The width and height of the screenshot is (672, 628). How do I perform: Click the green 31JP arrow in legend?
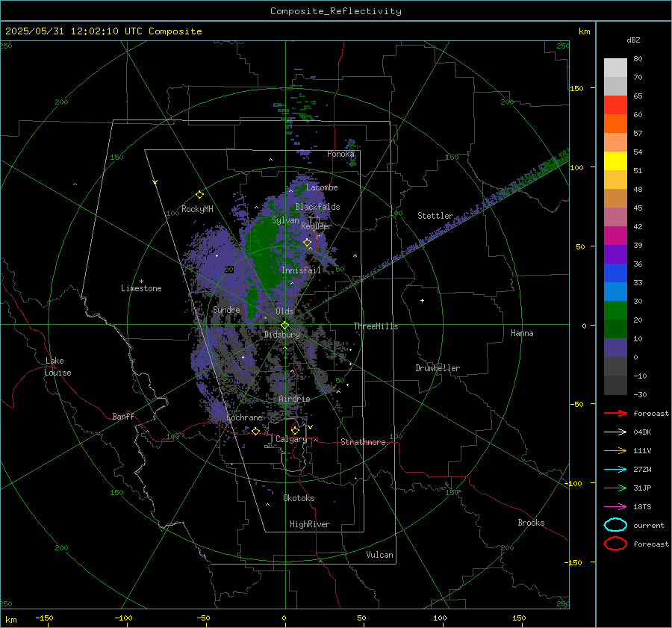[x=615, y=488]
